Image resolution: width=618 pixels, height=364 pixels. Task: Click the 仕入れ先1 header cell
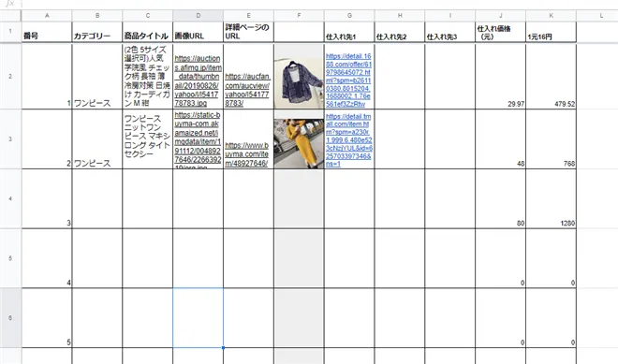coord(349,32)
